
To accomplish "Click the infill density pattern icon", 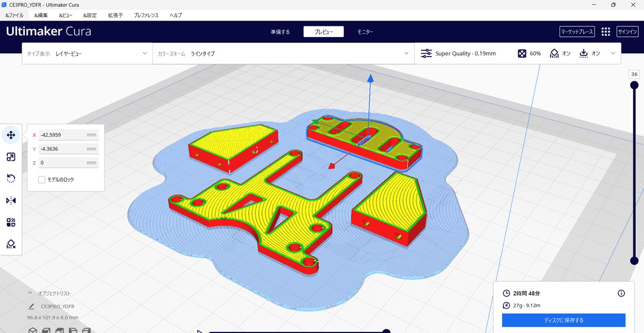I will pyautogui.click(x=522, y=53).
